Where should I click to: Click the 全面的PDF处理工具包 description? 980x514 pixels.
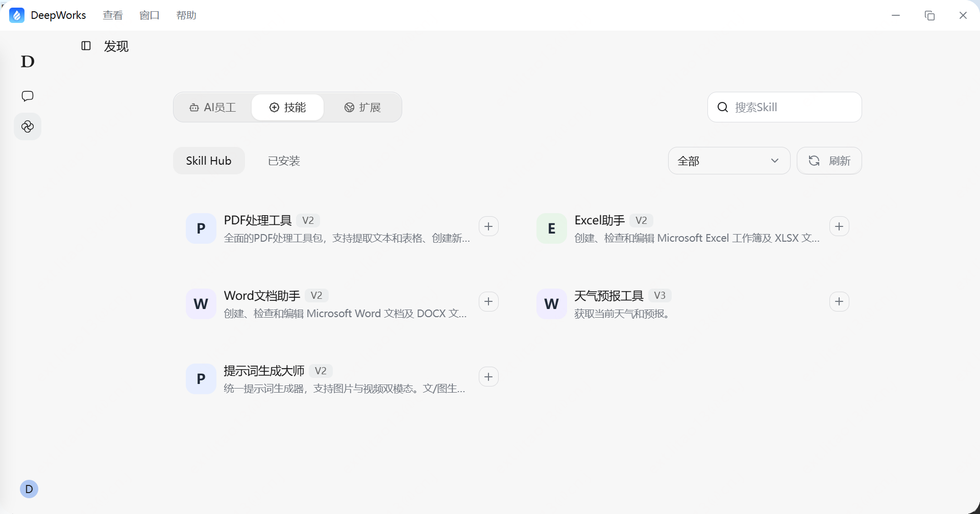pyautogui.click(x=347, y=238)
